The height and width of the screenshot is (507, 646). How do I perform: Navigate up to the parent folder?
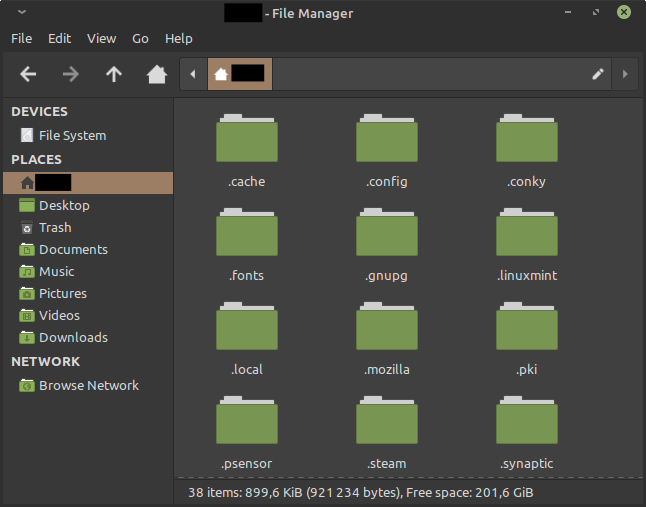[x=114, y=74]
